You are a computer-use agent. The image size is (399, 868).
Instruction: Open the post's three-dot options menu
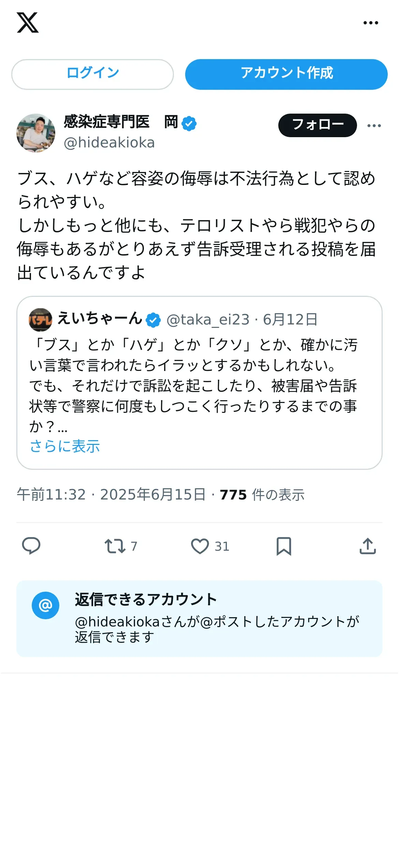click(374, 126)
